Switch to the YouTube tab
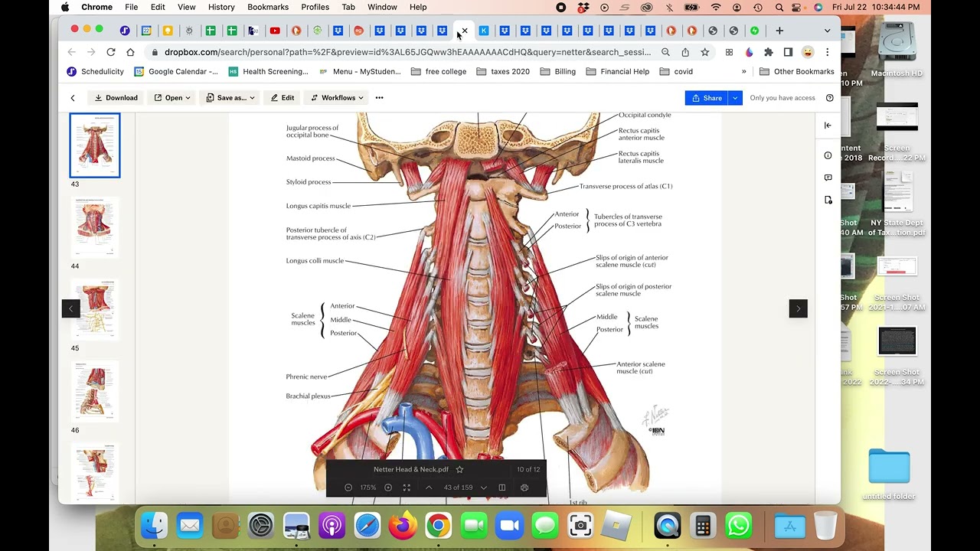This screenshot has width=980, height=551. 275,31
